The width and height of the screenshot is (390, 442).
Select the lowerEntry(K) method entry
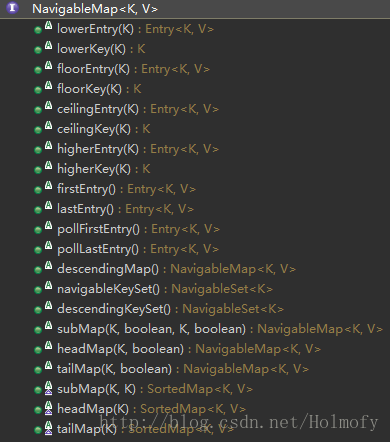tap(135, 29)
